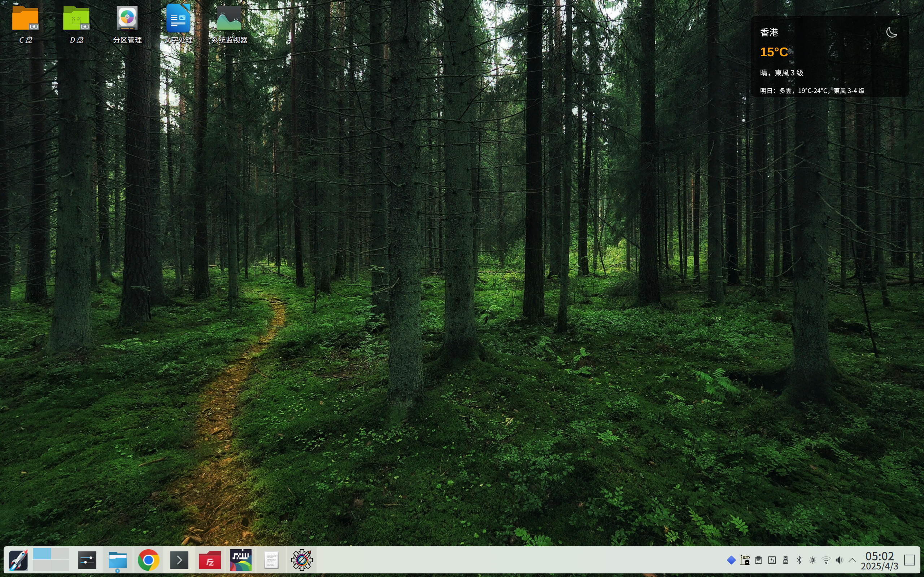Open the clipboard tray applet

(759, 560)
